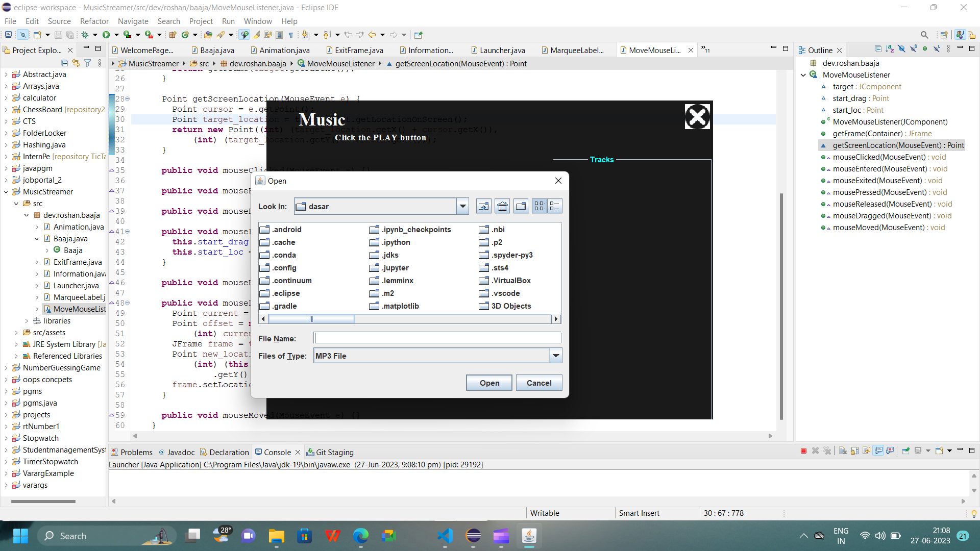The height and width of the screenshot is (551, 980).
Task: Click Up One Level icon in Open dialog
Action: tap(483, 206)
